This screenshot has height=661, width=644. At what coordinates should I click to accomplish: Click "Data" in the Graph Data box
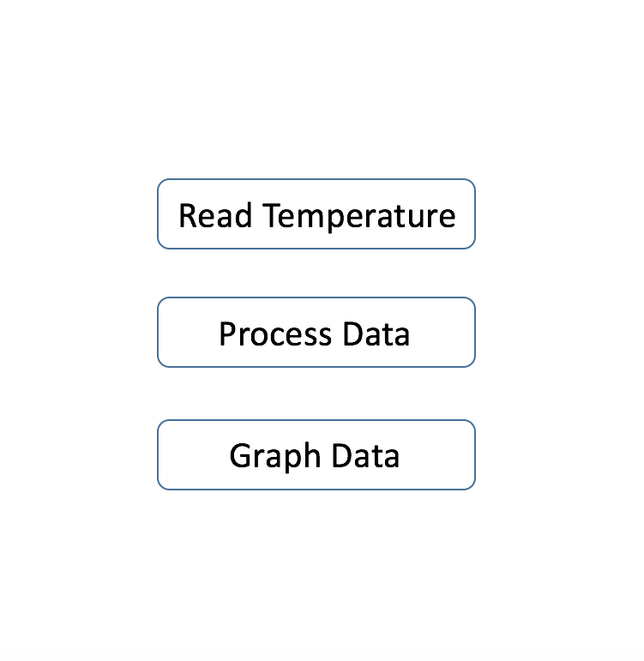click(x=365, y=455)
